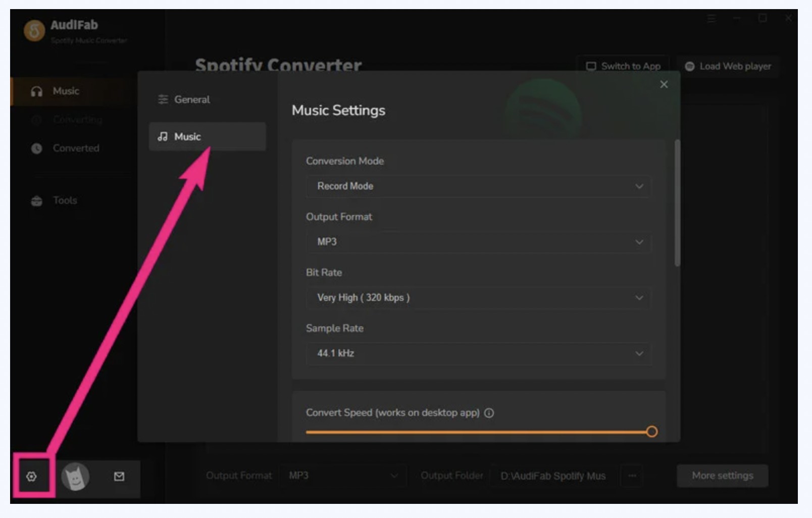Screen dimensions: 812x518
Task: Click the Spotify Converter title text
Action: (x=278, y=64)
